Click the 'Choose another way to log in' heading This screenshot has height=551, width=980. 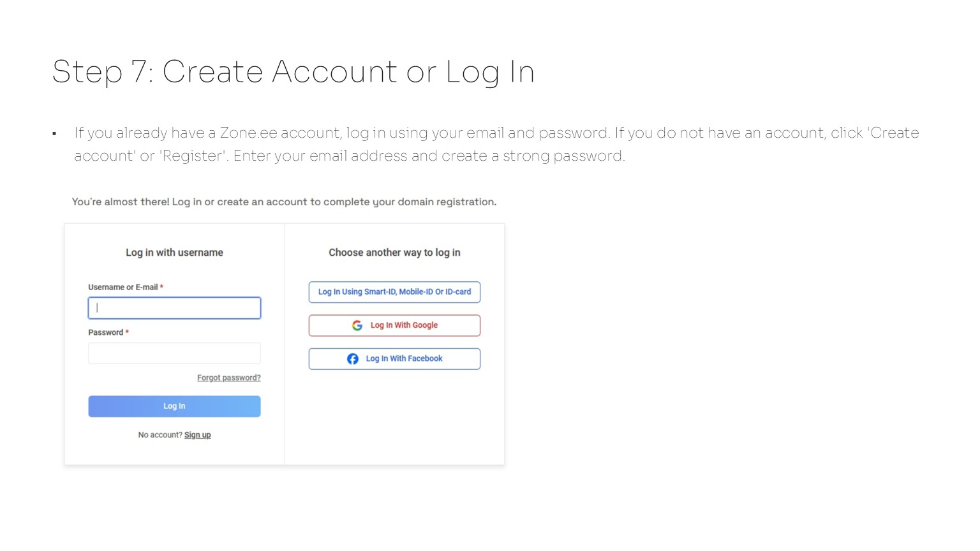(394, 253)
